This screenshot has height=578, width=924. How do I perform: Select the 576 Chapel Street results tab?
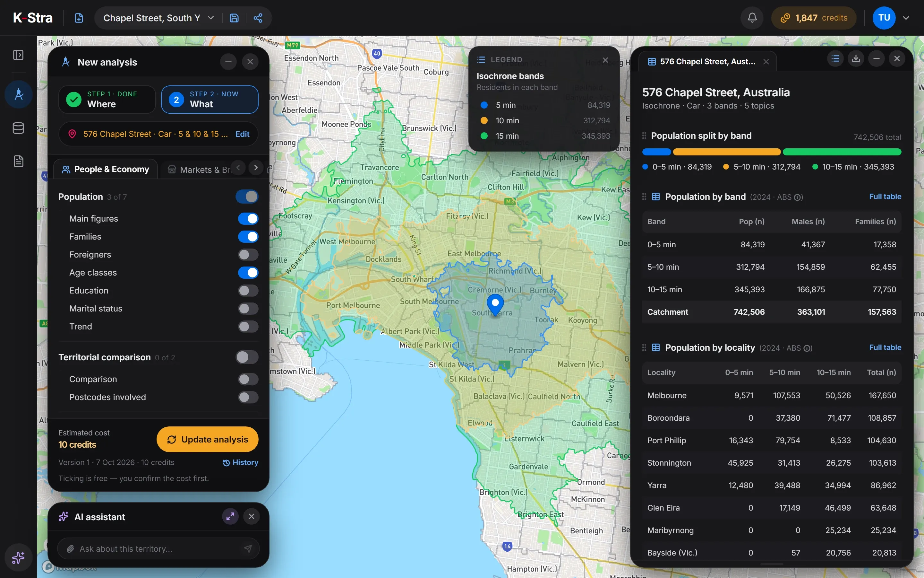tap(708, 62)
